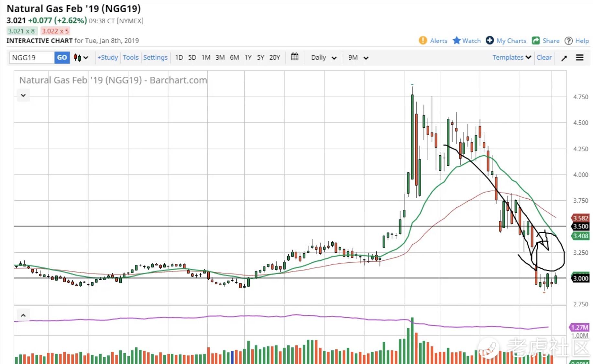Image resolution: width=593 pixels, height=364 pixels.
Task: Click the NGG19 symbol input field
Action: pos(32,58)
